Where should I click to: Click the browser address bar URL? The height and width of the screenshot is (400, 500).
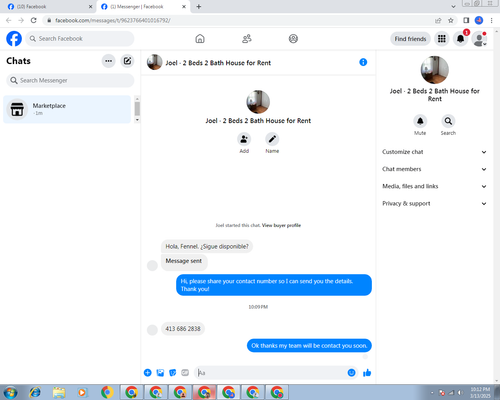coord(113,21)
